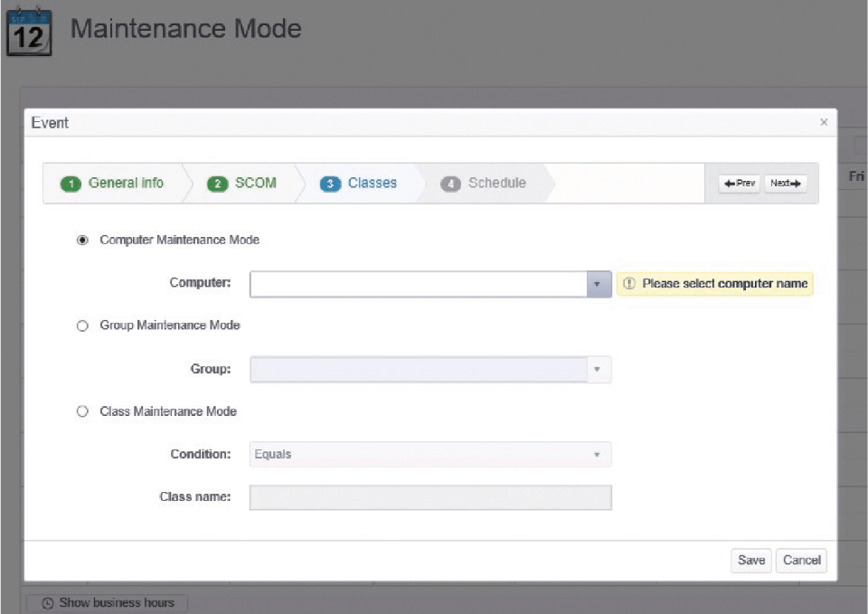Expand the Group dropdown list
868x614 pixels.
599,369
